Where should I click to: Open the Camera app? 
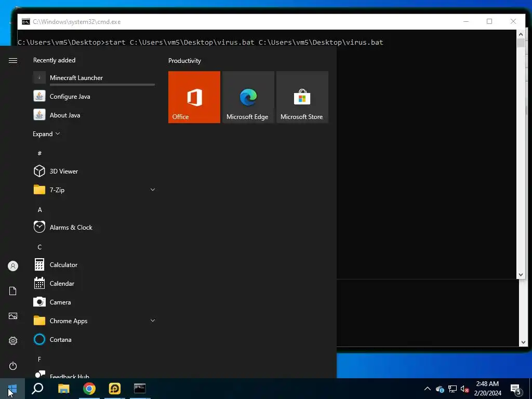(x=94, y=302)
